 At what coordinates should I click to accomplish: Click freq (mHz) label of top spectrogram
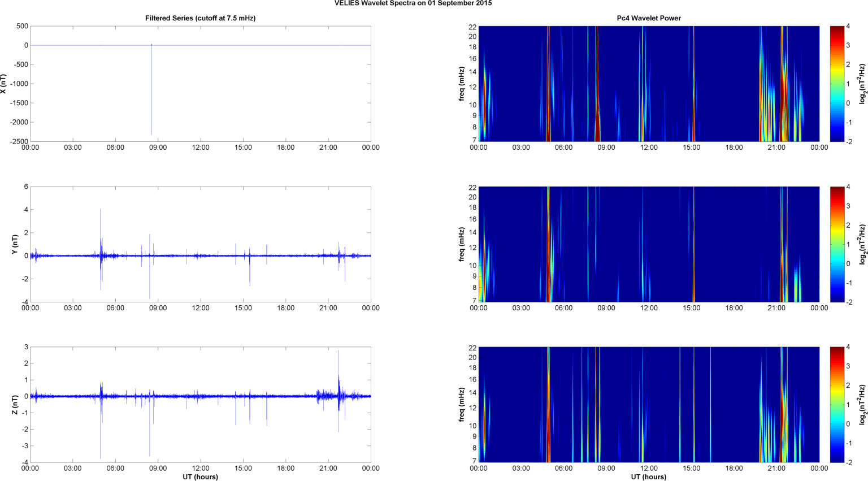pyautogui.click(x=462, y=84)
